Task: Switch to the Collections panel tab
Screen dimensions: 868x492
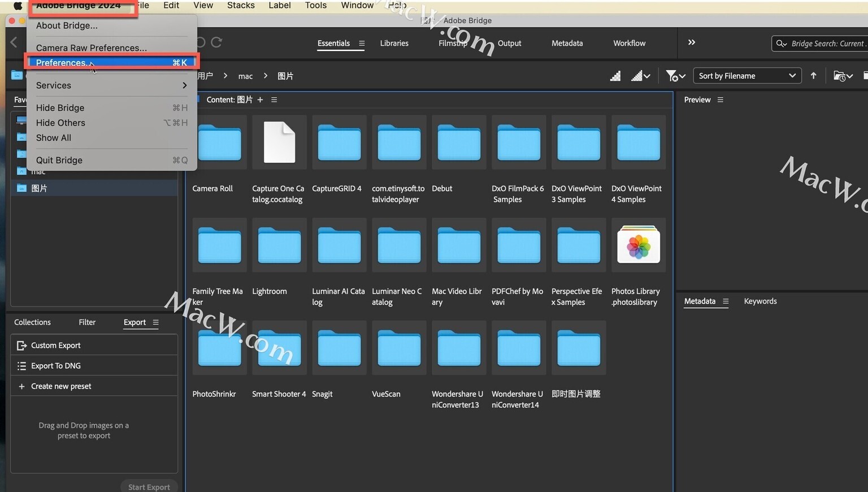Action: pyautogui.click(x=32, y=322)
